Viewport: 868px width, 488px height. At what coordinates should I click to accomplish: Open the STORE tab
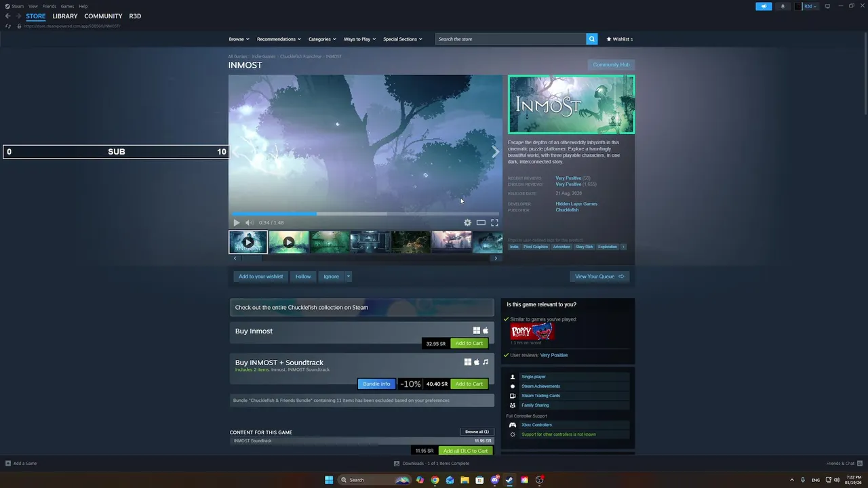pyautogui.click(x=36, y=16)
